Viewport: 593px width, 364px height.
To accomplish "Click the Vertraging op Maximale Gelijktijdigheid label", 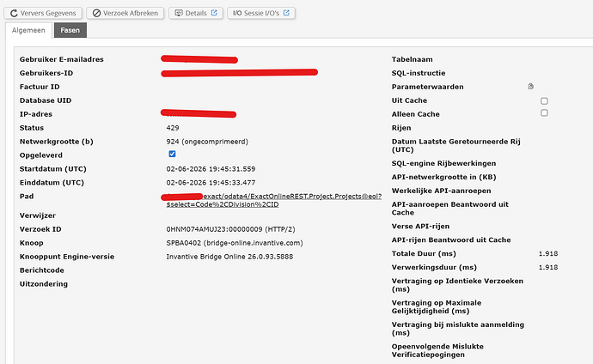I will [437, 307].
